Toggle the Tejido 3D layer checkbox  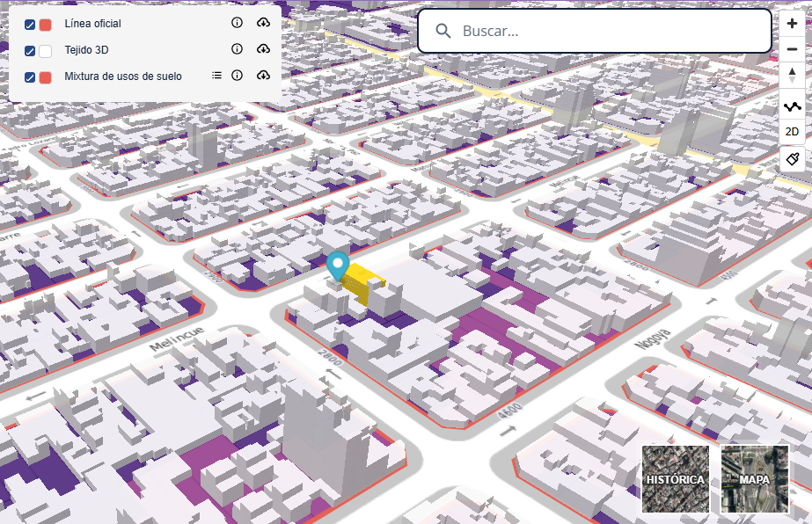(30, 51)
